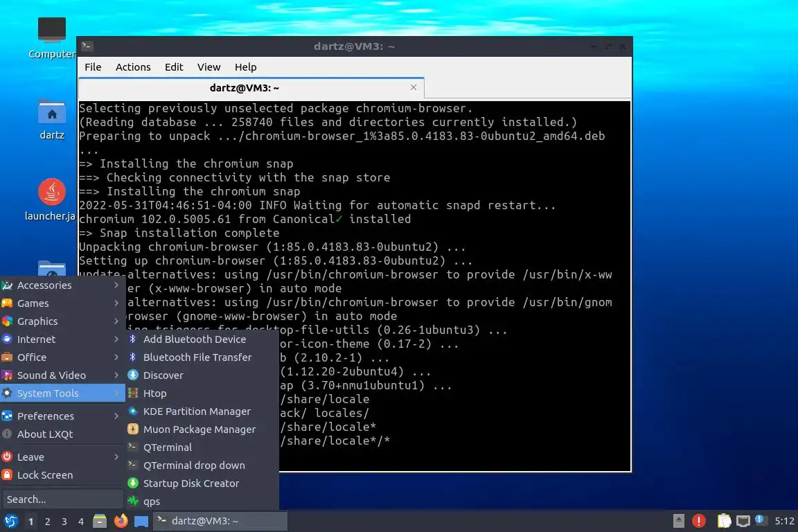Click the QTerminal window title bar
Screen dimensions: 798x532
click(354, 46)
